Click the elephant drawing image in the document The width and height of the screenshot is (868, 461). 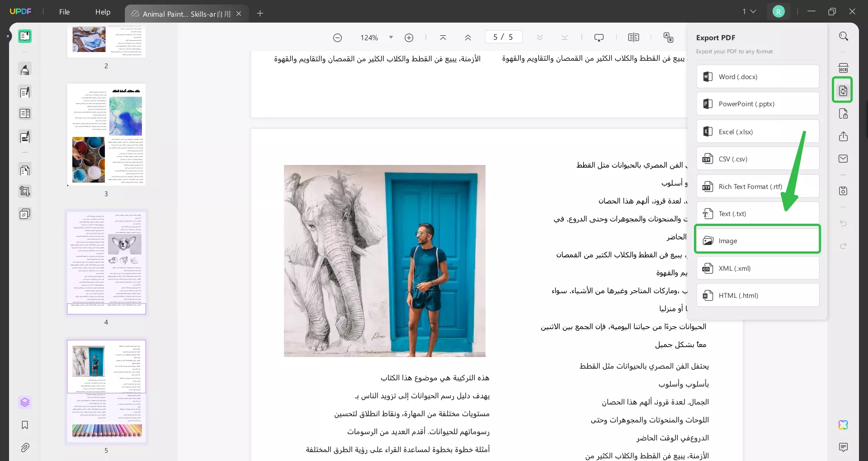coord(385,261)
